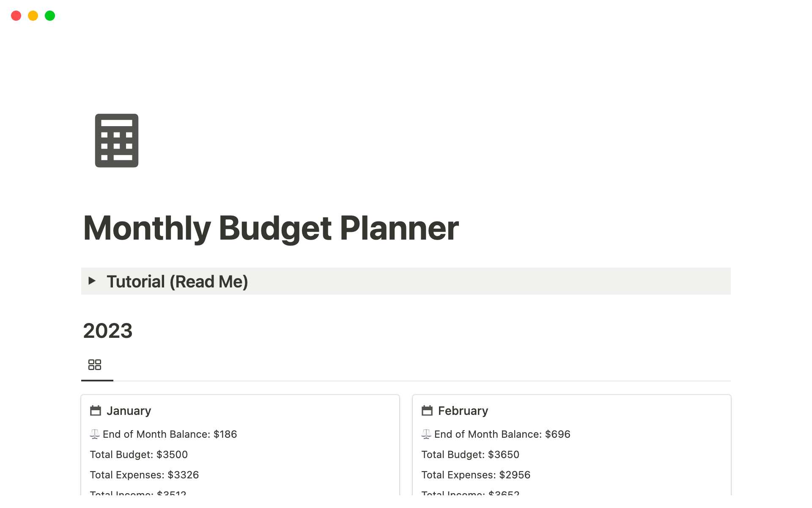Viewport: 812px width, 508px height.
Task: Click February's End of Month Balance $696
Action: pyautogui.click(x=502, y=434)
